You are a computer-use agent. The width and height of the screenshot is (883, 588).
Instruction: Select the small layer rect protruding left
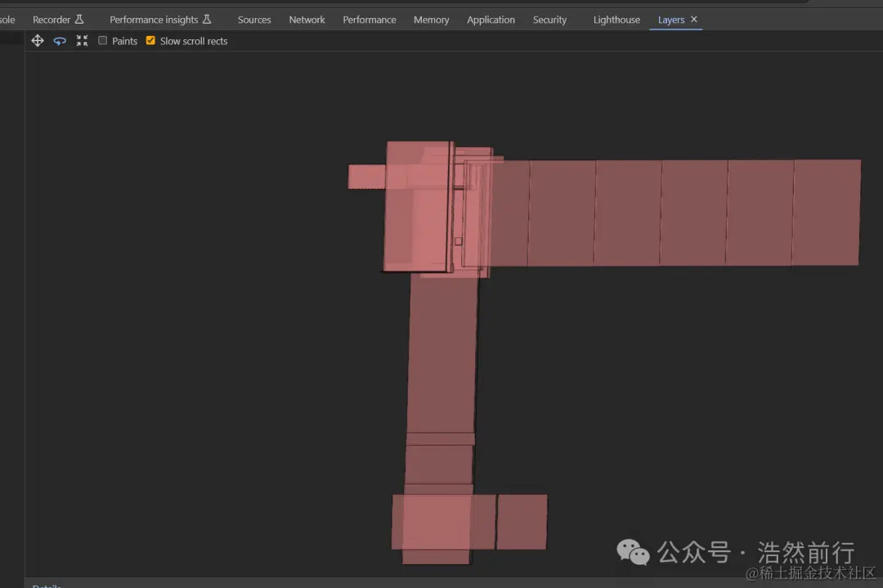pos(366,177)
